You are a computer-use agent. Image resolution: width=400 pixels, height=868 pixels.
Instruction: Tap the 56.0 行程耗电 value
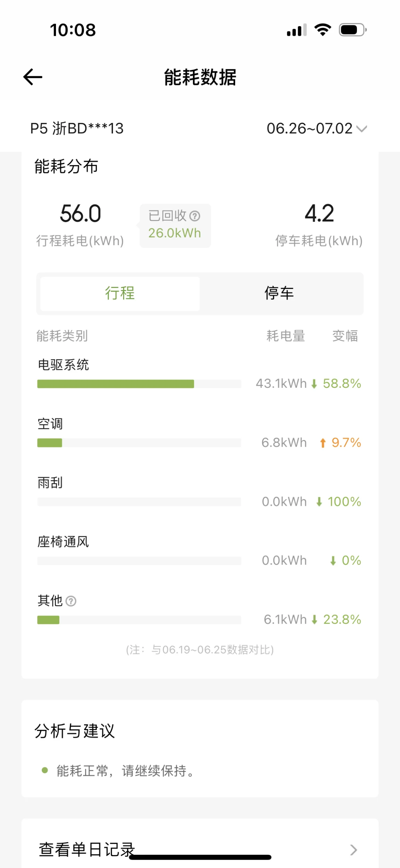pyautogui.click(x=80, y=213)
